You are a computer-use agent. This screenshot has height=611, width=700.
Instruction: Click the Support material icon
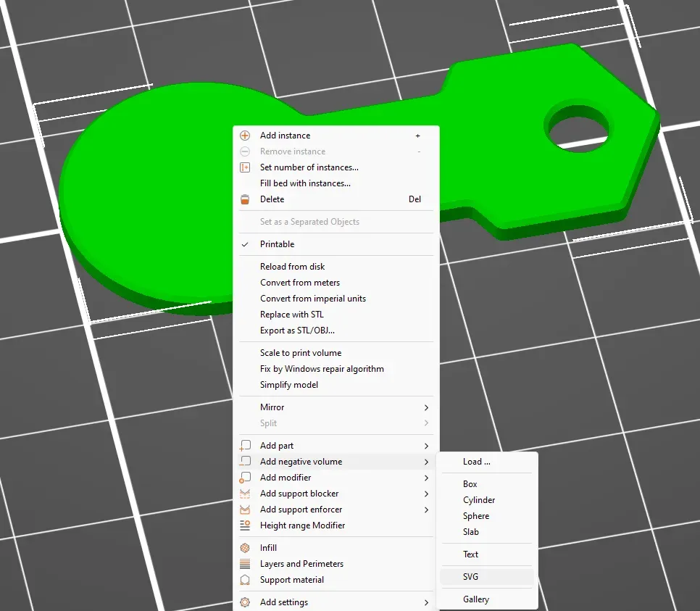pyautogui.click(x=245, y=580)
